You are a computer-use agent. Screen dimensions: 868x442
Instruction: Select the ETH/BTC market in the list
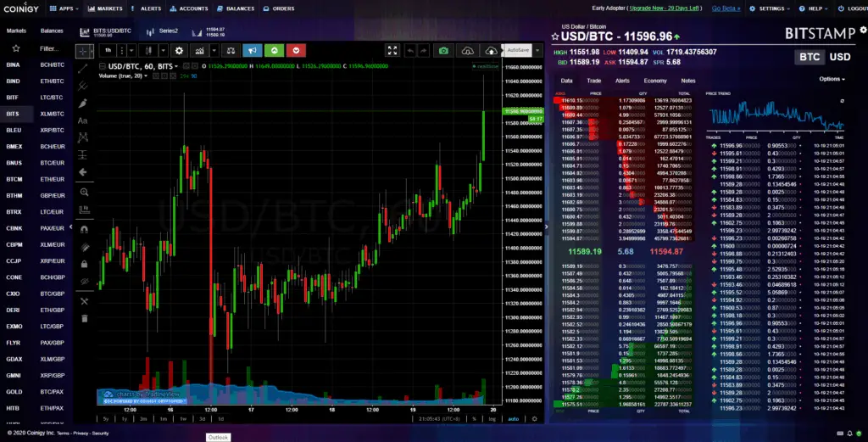point(52,81)
